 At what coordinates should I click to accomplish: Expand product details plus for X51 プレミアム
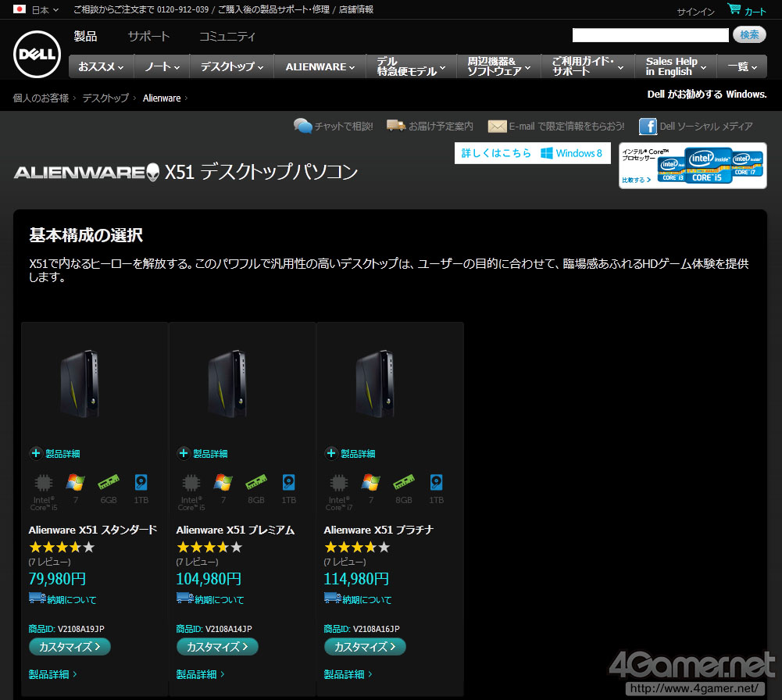click(x=184, y=453)
